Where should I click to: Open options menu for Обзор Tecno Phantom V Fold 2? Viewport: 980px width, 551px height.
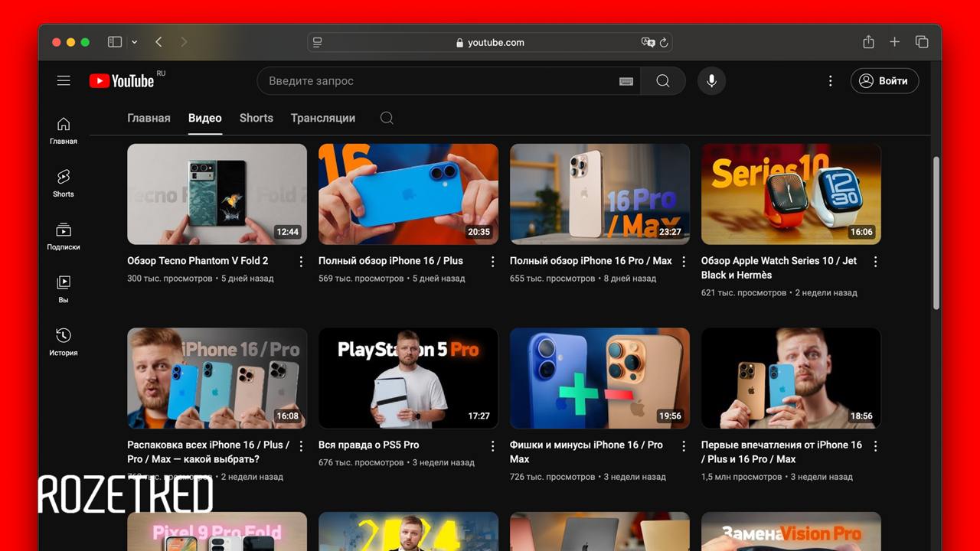pos(301,262)
